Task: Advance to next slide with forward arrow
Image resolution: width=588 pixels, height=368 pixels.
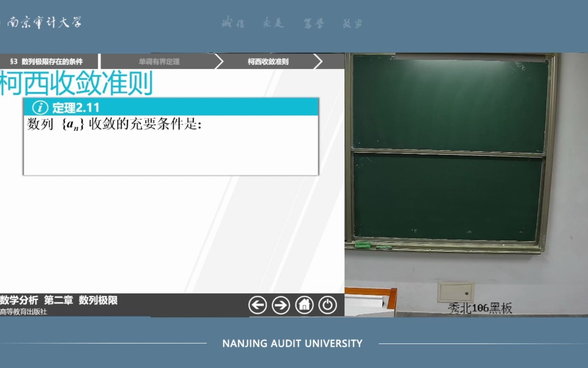Action: point(281,305)
